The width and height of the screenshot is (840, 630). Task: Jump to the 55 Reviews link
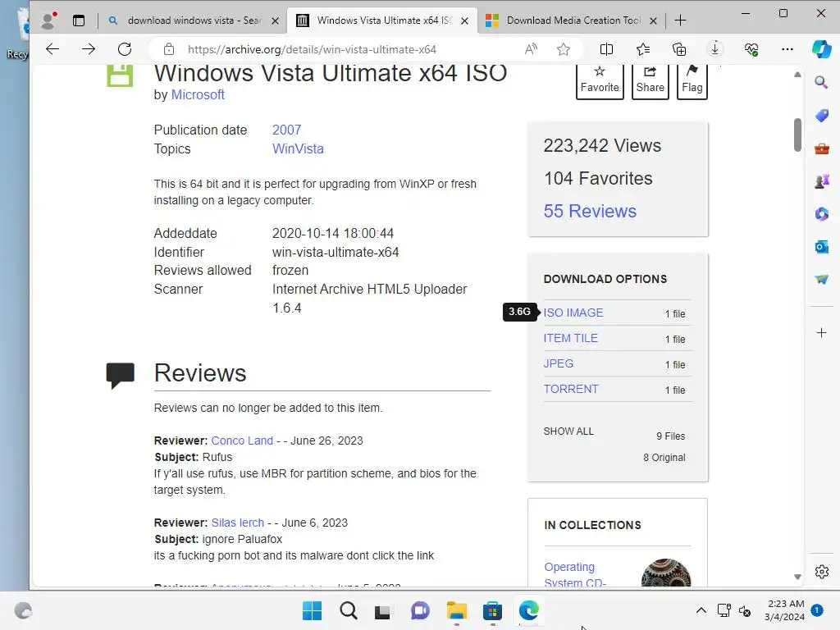[590, 211]
